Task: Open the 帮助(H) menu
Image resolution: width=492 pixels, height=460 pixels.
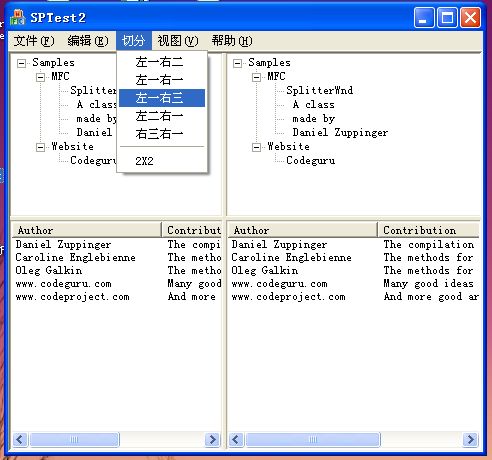Action: coord(232,41)
